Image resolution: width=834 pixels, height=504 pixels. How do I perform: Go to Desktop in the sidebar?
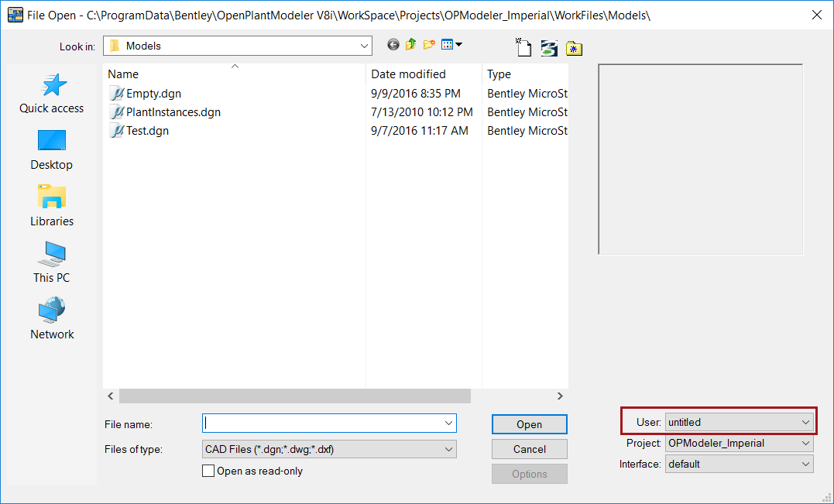click(52, 150)
